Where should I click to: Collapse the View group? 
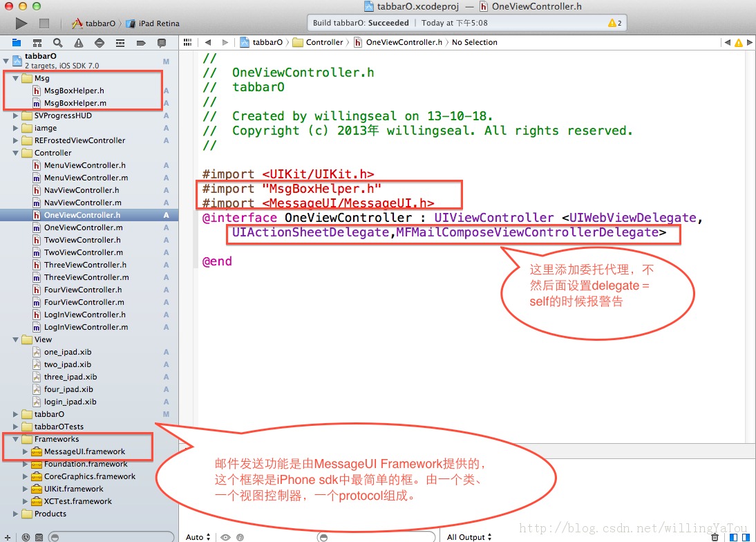15,339
